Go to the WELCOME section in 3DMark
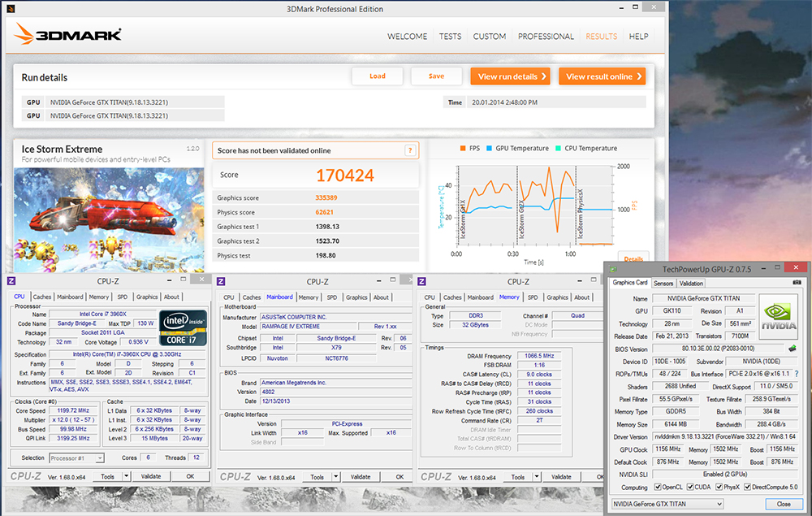 pyautogui.click(x=407, y=37)
